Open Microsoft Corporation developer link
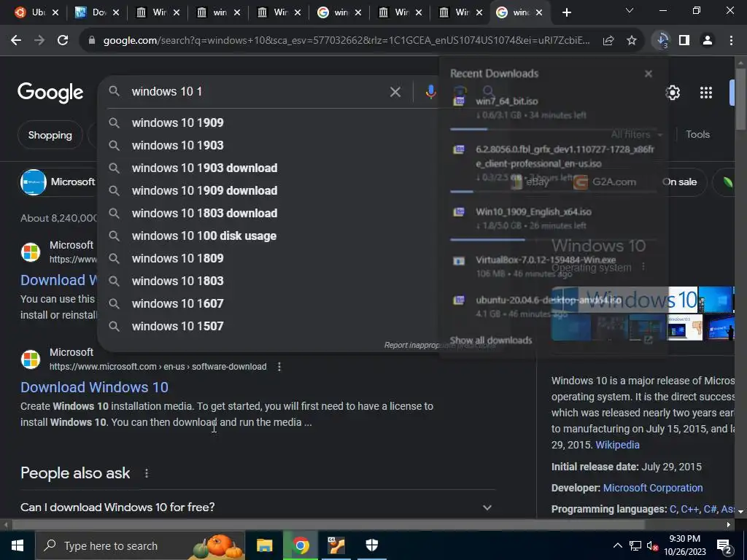Screen dimensions: 747x560 pyautogui.click(x=653, y=488)
